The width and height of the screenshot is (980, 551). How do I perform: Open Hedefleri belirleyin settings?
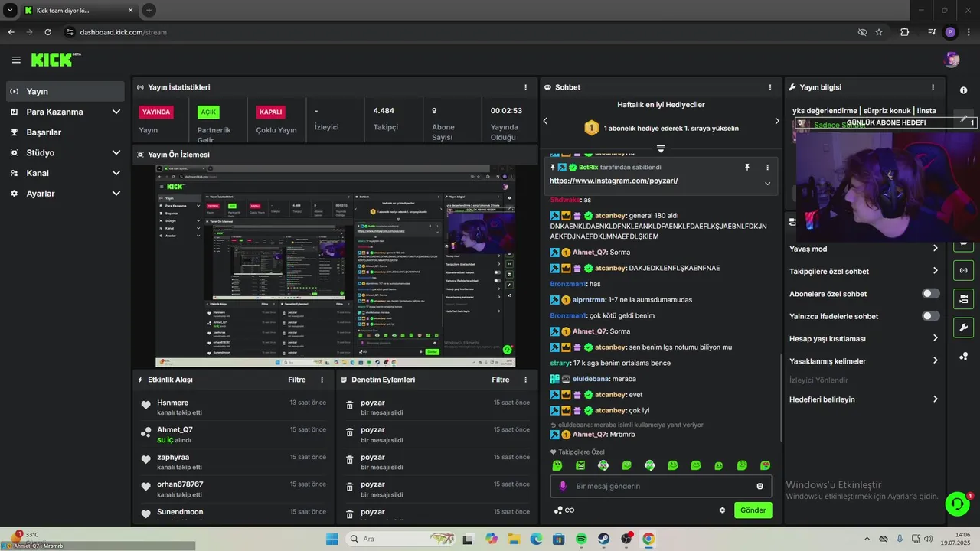click(935, 399)
